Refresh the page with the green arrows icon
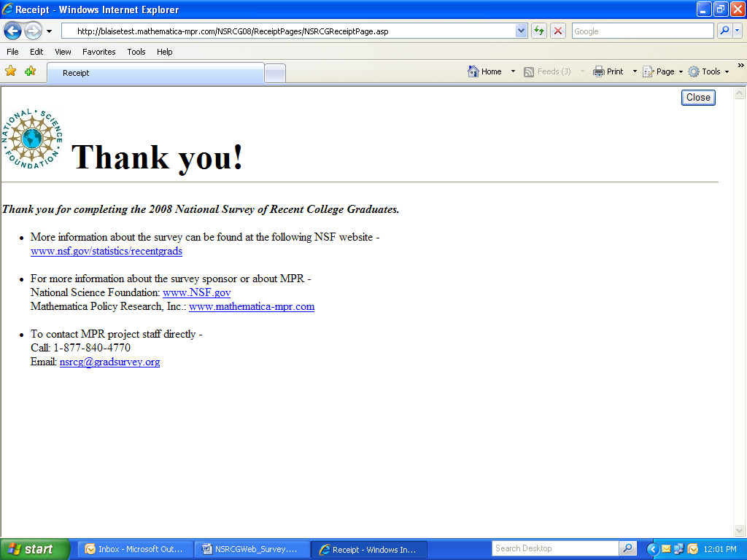 (539, 31)
